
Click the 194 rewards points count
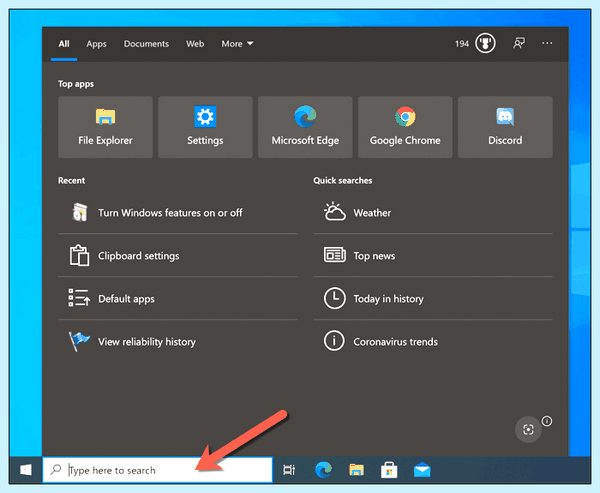pyautogui.click(x=461, y=44)
